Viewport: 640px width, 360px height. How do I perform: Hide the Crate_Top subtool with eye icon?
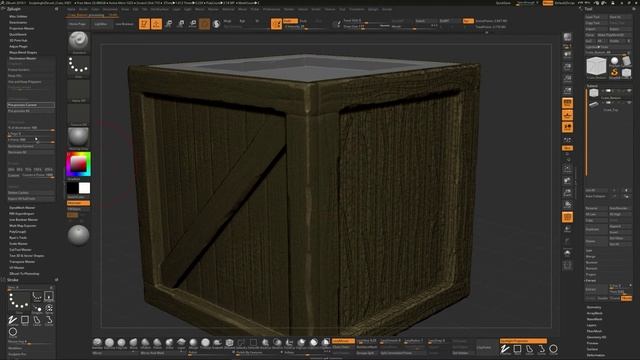tap(629, 103)
